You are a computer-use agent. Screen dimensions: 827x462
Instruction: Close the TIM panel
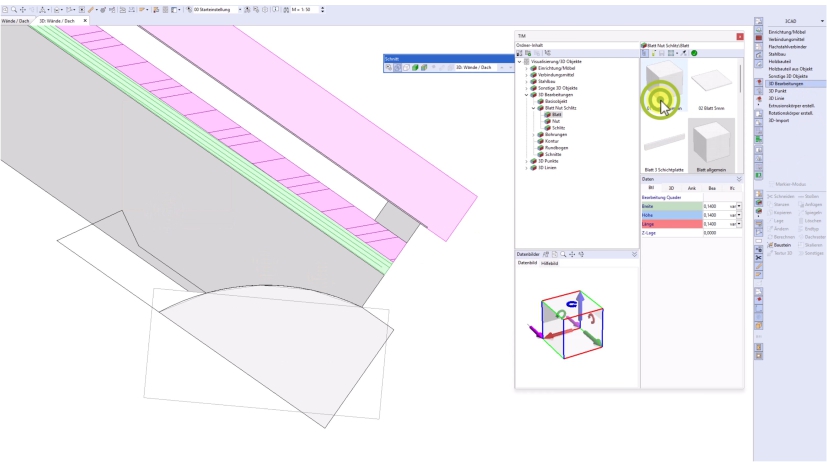coord(740,36)
